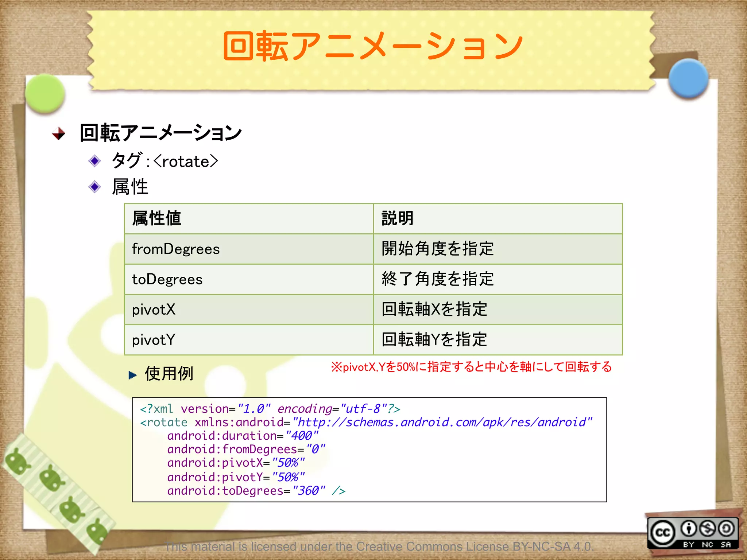The width and height of the screenshot is (747, 560).
Task: Click the 終了角度を指定 description cell
Action: 498,279
